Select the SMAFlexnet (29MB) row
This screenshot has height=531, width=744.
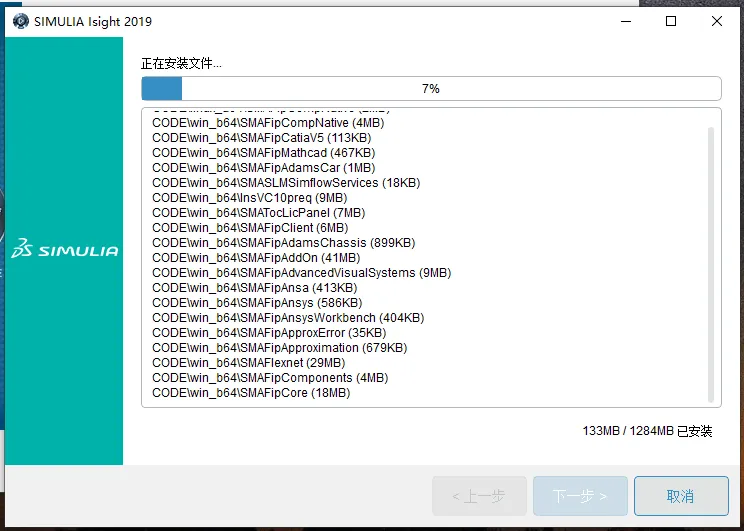pyautogui.click(x=249, y=363)
